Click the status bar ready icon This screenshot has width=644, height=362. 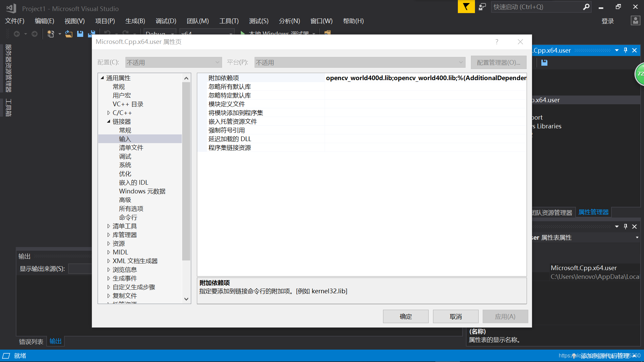click(x=6, y=356)
